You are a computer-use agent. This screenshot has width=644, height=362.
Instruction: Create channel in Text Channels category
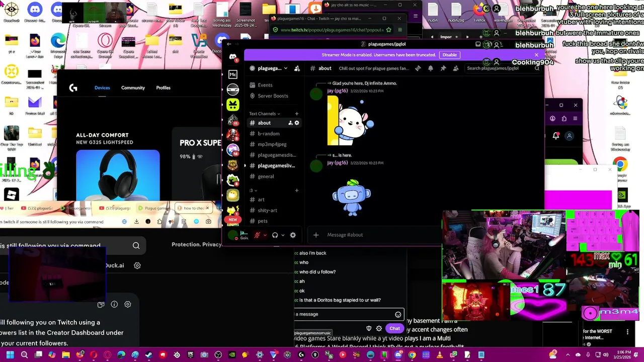tap(297, 114)
